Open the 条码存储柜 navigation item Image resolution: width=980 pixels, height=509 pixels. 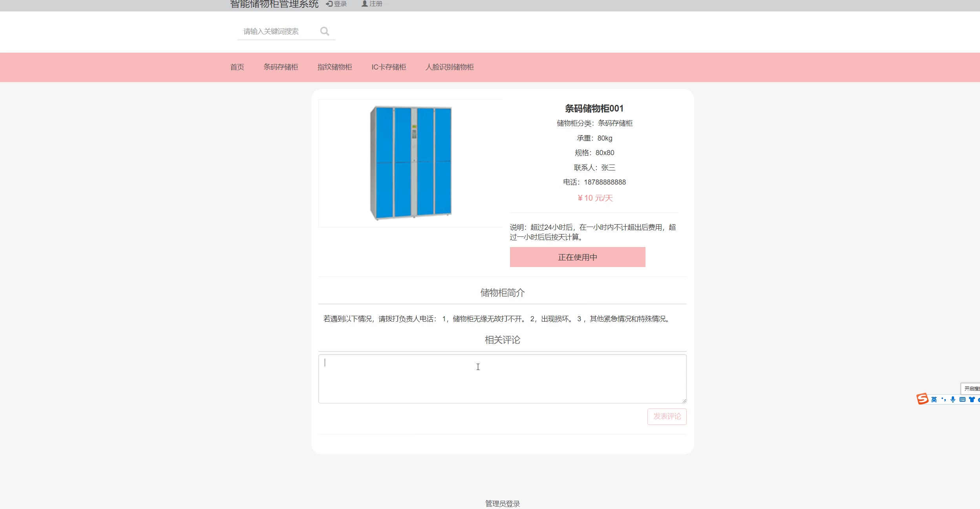[281, 67]
